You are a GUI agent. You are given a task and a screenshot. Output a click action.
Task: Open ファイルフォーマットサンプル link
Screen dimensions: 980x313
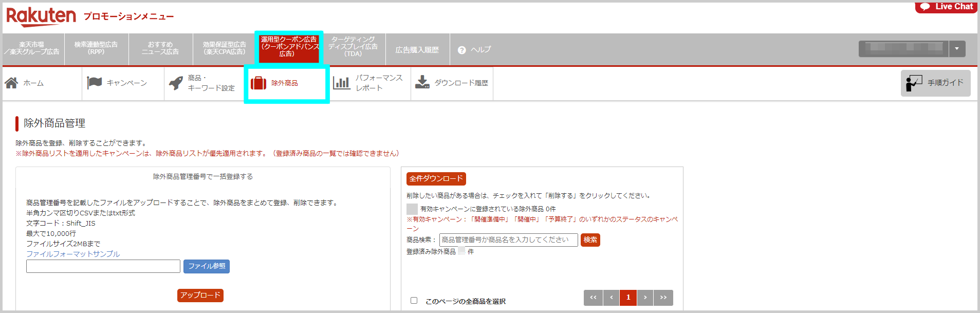coord(73,254)
